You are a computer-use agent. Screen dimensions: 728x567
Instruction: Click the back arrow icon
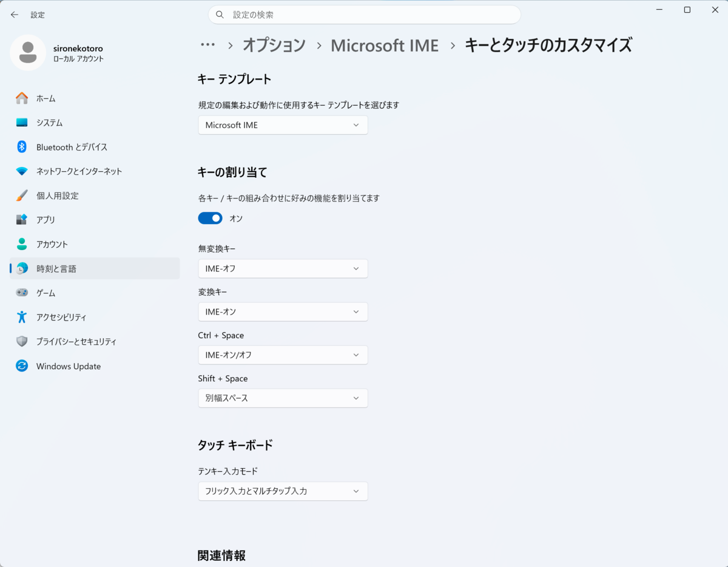15,15
